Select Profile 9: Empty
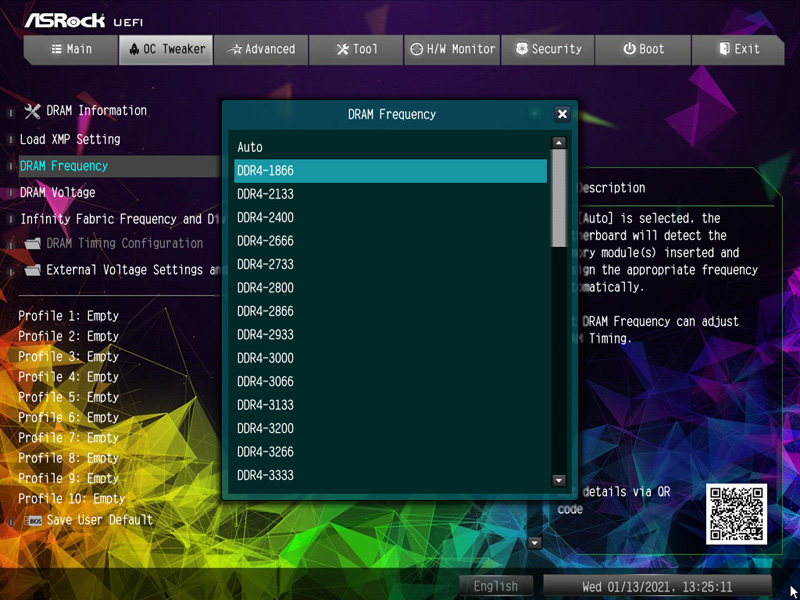The height and width of the screenshot is (600, 800). coord(68,479)
